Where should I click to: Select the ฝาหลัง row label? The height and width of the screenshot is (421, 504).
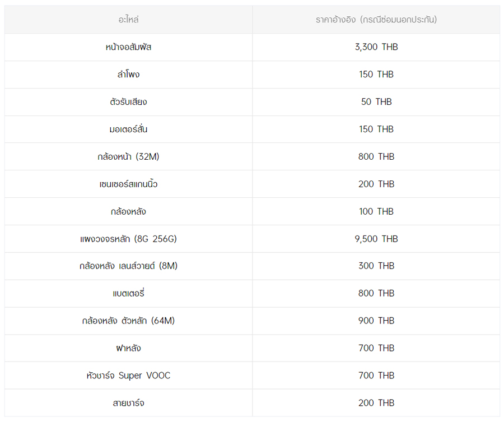[x=128, y=348]
